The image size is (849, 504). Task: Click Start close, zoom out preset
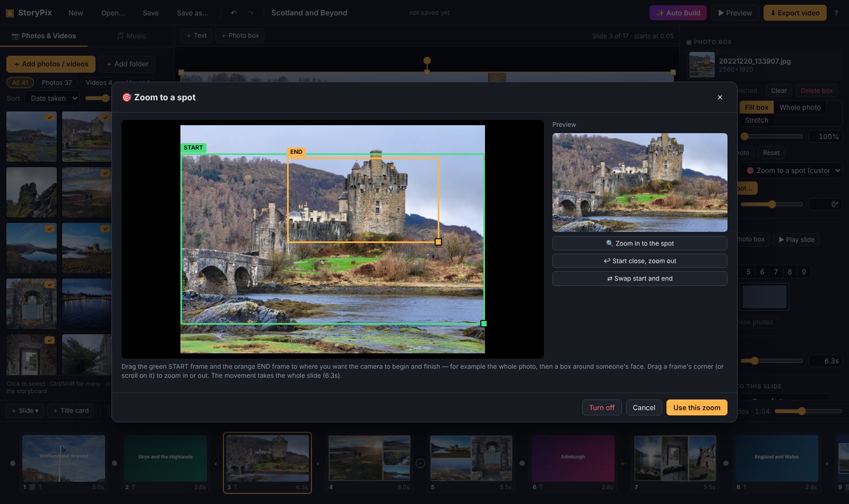coord(639,260)
